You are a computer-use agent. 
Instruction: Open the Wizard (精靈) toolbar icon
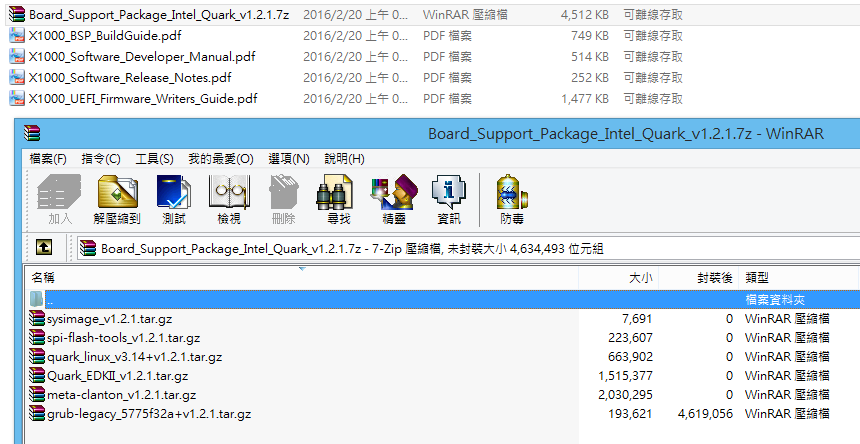394,192
